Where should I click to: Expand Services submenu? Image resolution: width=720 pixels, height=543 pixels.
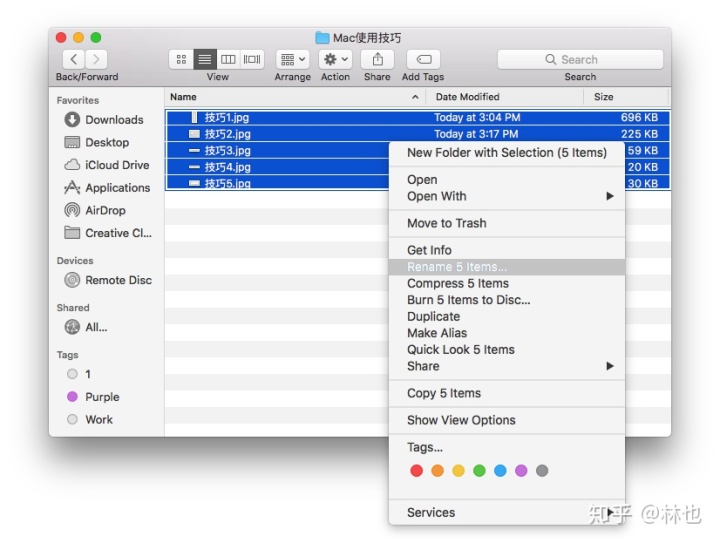point(507,512)
